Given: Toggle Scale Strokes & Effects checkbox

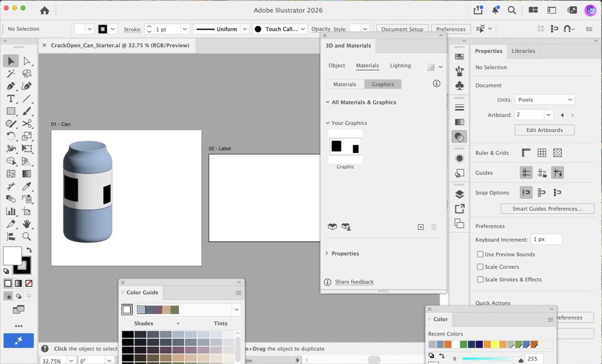Looking at the screenshot, I should coord(480,280).
